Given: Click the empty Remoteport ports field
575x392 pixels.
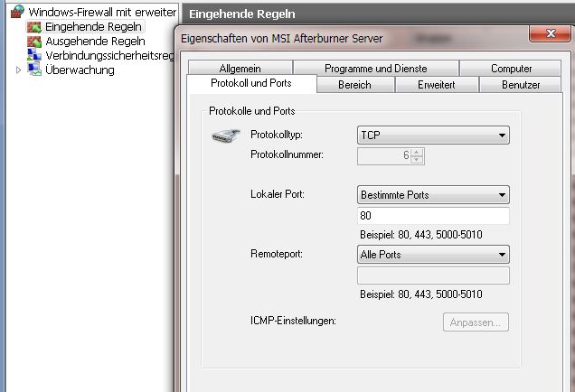Looking at the screenshot, I should (x=433, y=275).
